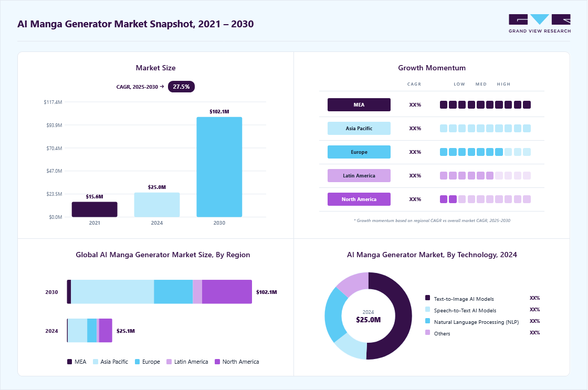Click the $15.6M label above 2021 bar
This screenshot has height=390, width=588.
94,196
